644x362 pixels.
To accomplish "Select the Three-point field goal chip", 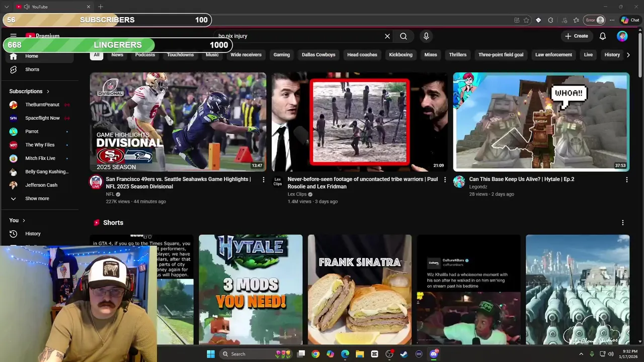I will [501, 55].
